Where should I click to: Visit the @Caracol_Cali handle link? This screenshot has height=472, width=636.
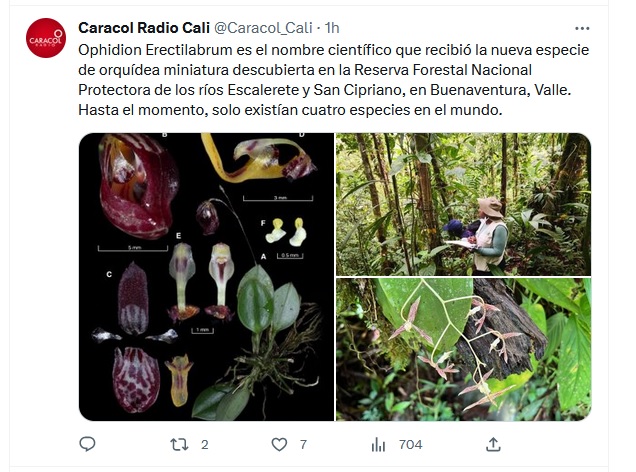(x=263, y=28)
